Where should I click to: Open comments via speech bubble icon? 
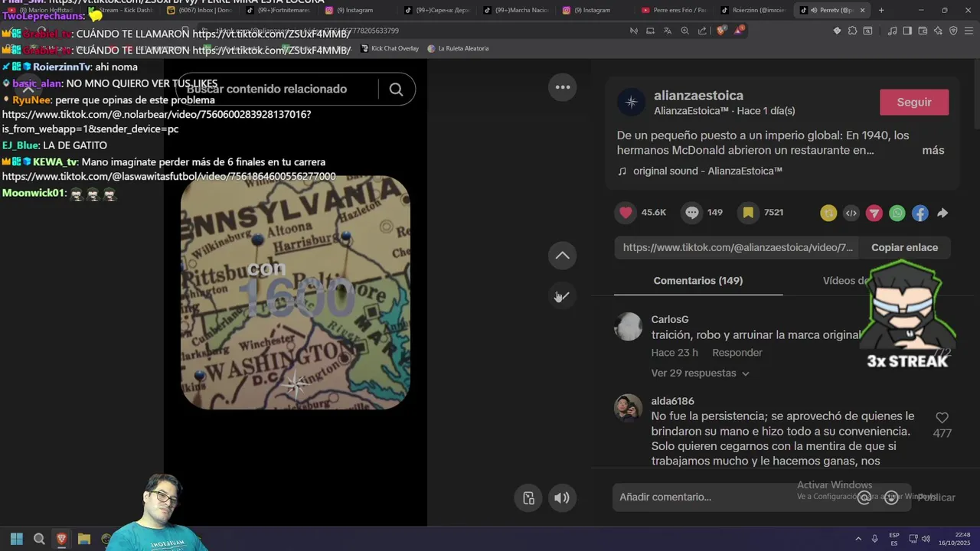[x=692, y=213]
